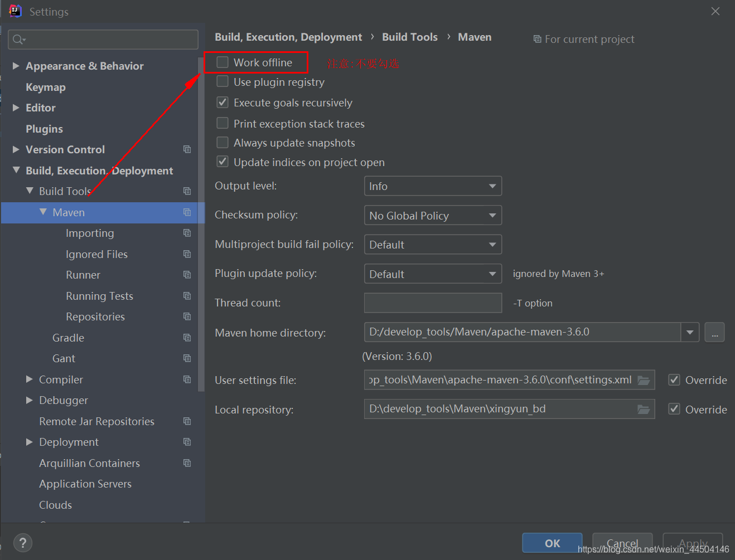Collapse the Maven tree node
This screenshot has height=560, width=735.
coord(43,212)
